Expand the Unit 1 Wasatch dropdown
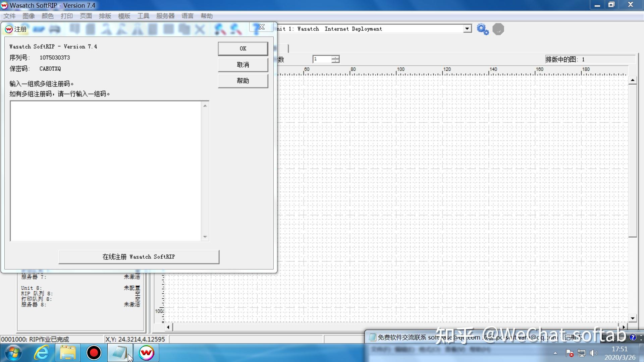 [x=467, y=29]
